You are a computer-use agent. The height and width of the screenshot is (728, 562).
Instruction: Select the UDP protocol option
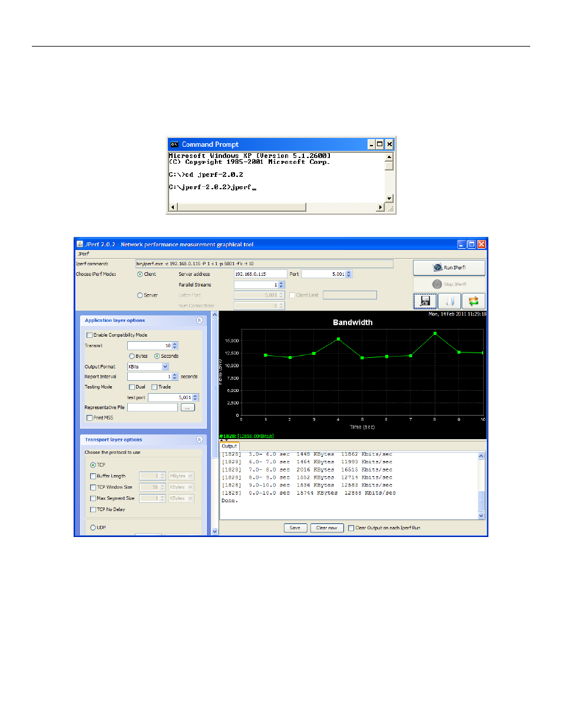[93, 528]
